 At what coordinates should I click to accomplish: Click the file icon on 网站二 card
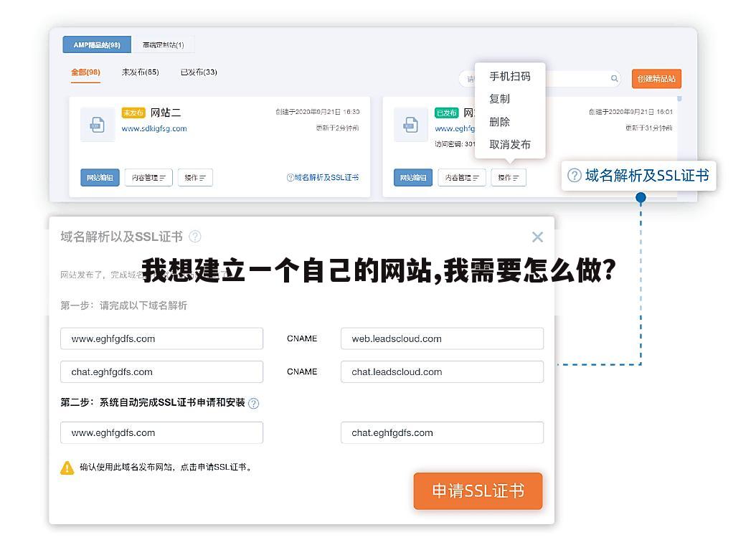tap(98, 124)
